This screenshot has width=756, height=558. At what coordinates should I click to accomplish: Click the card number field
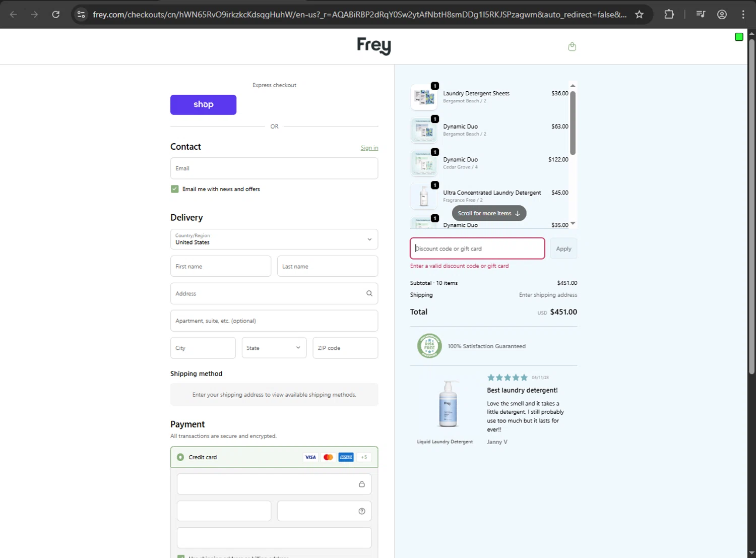tap(274, 484)
